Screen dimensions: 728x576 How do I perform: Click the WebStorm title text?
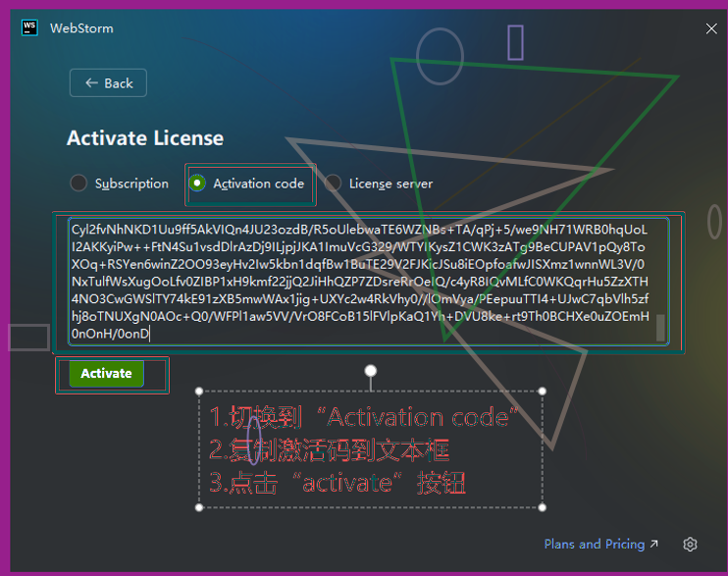pyautogui.click(x=81, y=28)
